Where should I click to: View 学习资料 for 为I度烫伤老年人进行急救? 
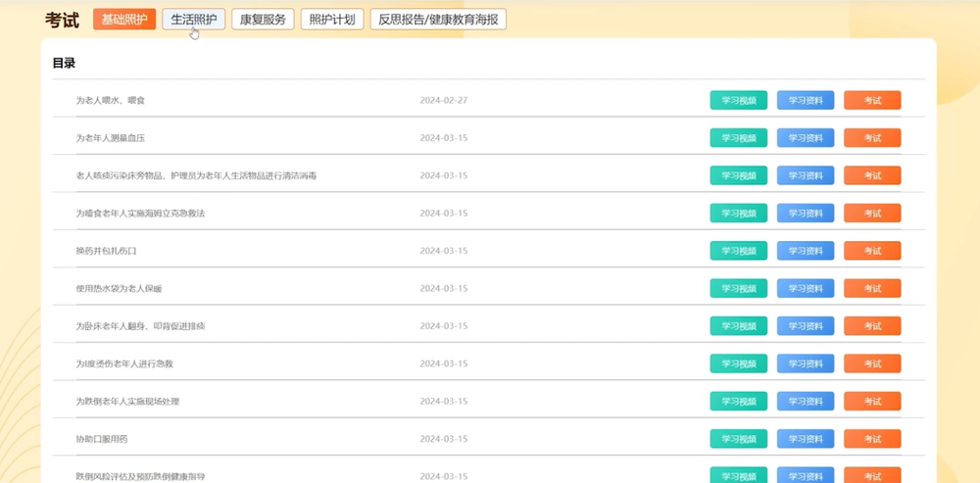[806, 363]
